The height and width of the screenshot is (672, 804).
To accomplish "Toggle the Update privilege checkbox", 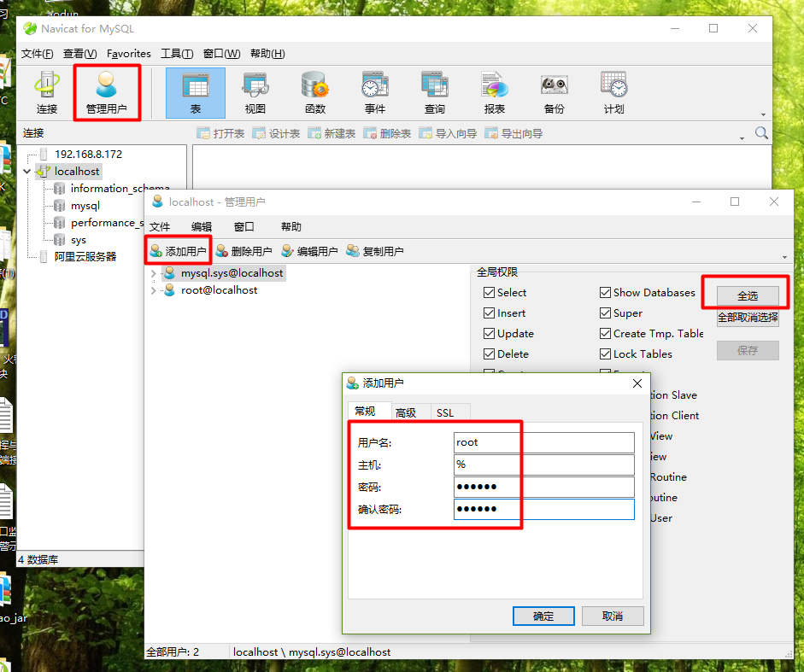I will click(x=490, y=334).
